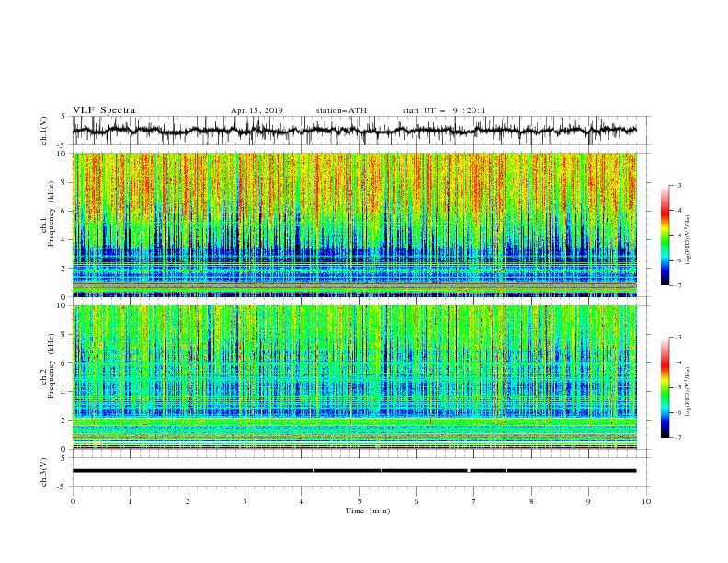
Task: Click the ch.3(V) axis label
Action: [44, 472]
